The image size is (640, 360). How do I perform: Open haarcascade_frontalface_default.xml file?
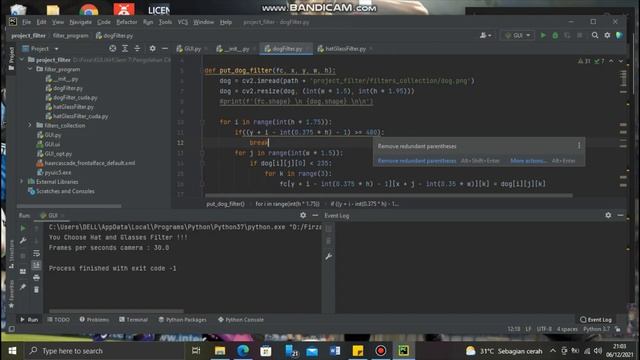[x=90, y=163]
